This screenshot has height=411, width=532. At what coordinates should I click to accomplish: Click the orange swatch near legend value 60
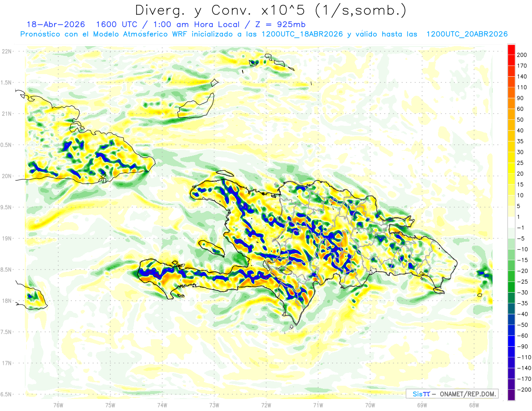tap(511, 103)
